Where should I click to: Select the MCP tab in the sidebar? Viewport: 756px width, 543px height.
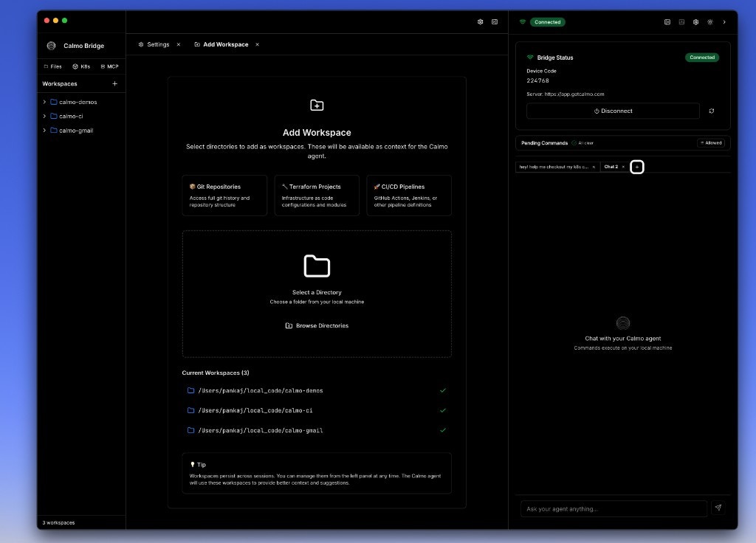tap(109, 66)
